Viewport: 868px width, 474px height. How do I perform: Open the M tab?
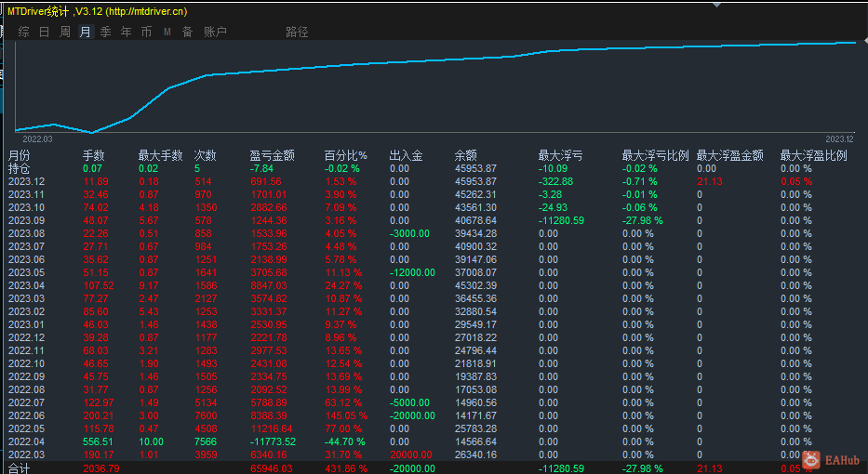(167, 33)
